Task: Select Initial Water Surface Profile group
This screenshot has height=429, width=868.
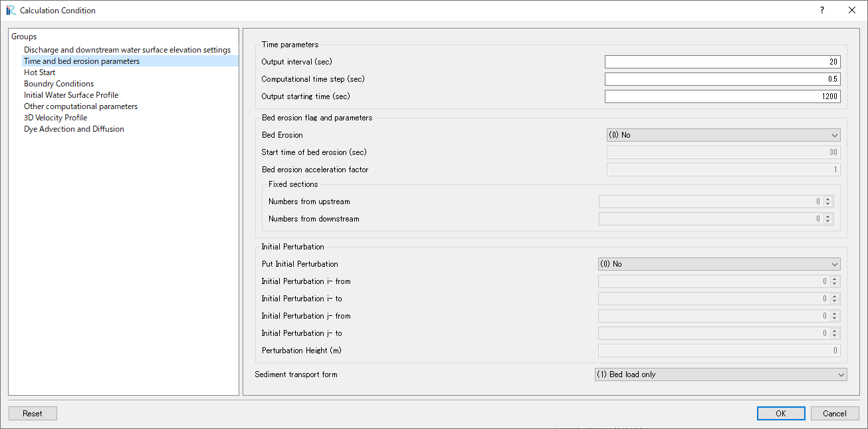Action: click(71, 95)
